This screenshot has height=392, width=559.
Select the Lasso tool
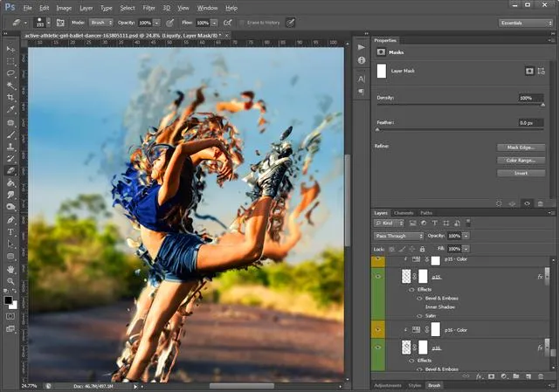click(10, 73)
